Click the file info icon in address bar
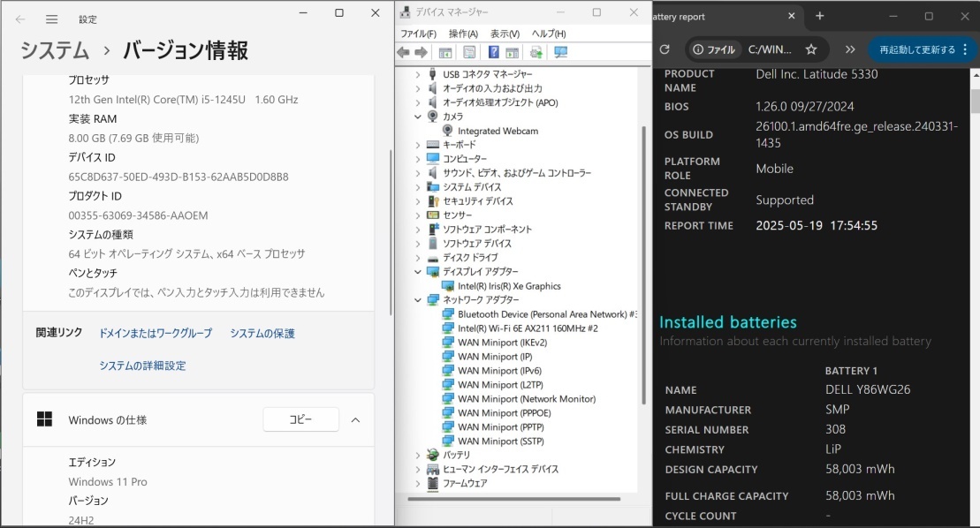This screenshot has width=980, height=528. pyautogui.click(x=698, y=49)
